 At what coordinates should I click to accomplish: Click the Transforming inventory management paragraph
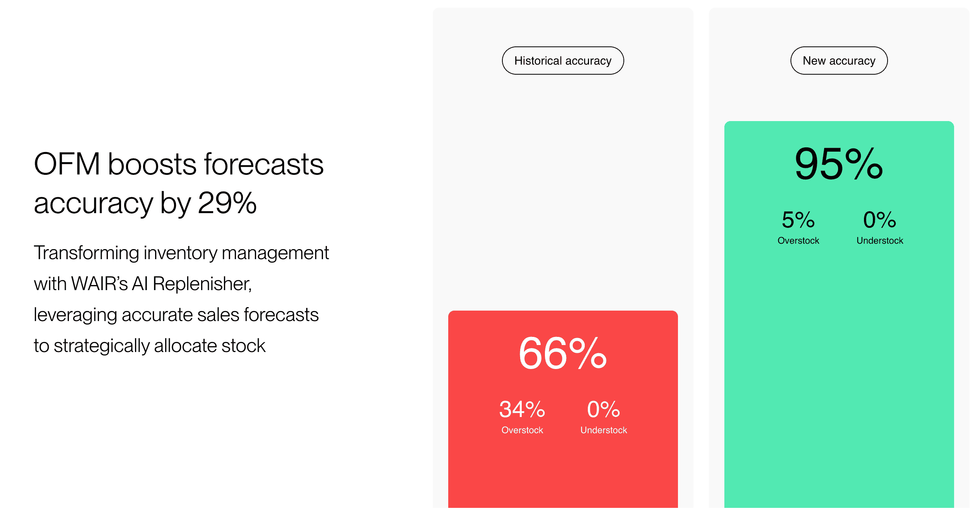point(181,253)
